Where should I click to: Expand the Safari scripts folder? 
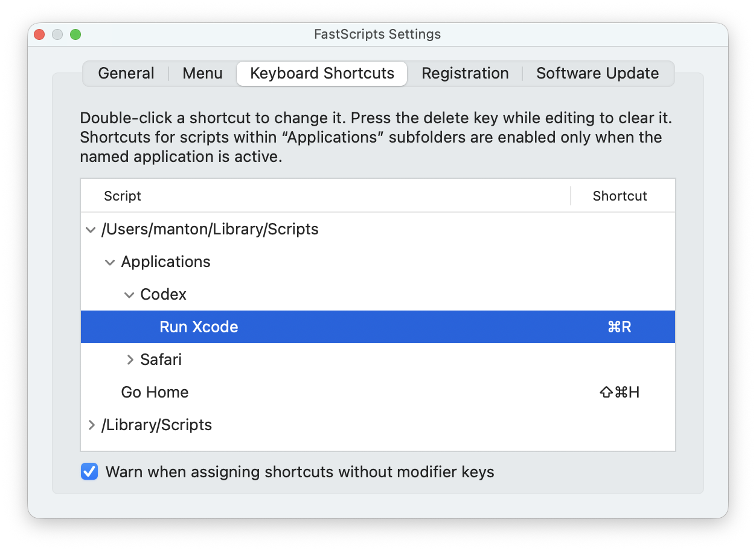pos(130,359)
